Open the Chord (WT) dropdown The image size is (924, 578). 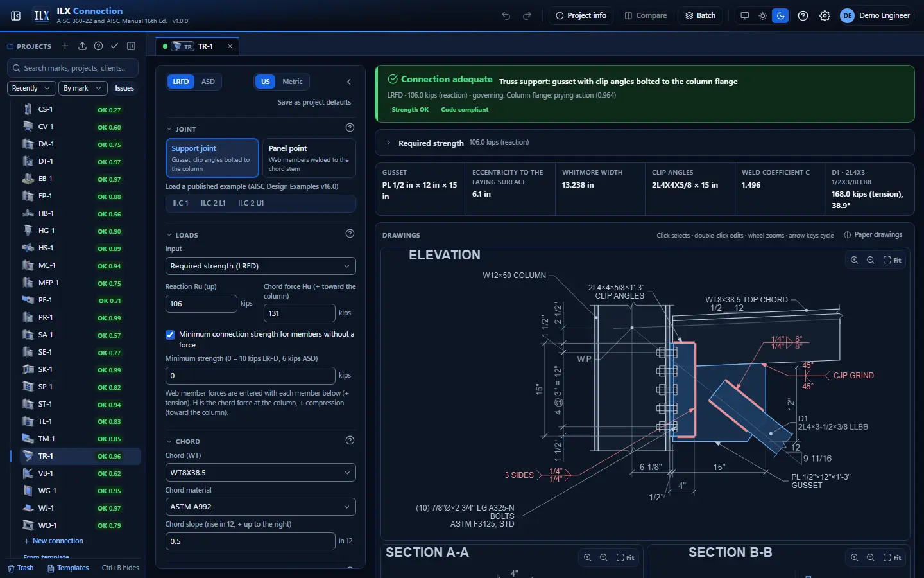pyautogui.click(x=261, y=473)
